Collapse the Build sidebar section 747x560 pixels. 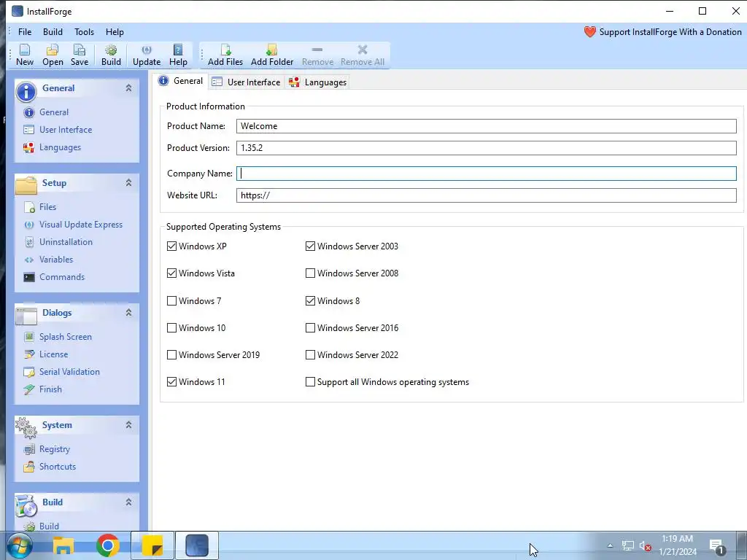pyautogui.click(x=128, y=502)
